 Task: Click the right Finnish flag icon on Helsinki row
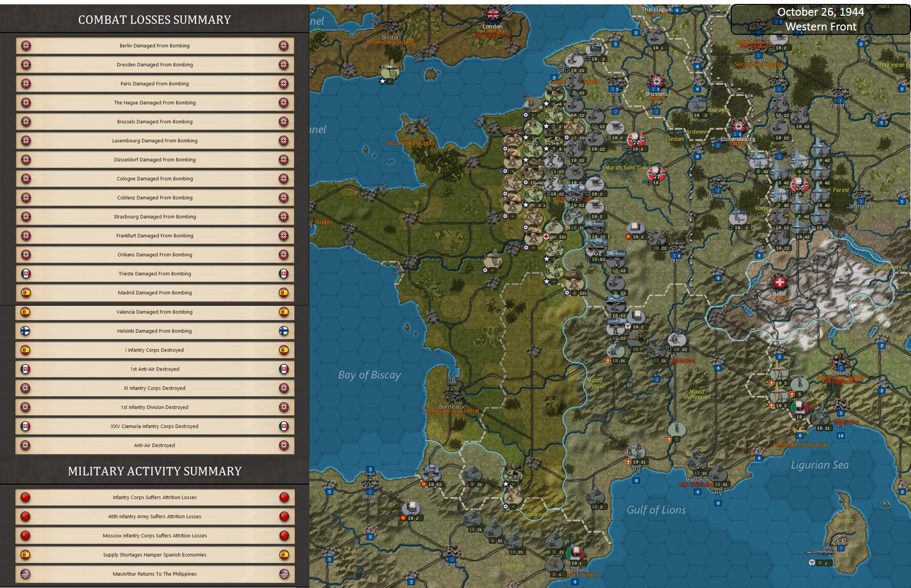pyautogui.click(x=284, y=331)
